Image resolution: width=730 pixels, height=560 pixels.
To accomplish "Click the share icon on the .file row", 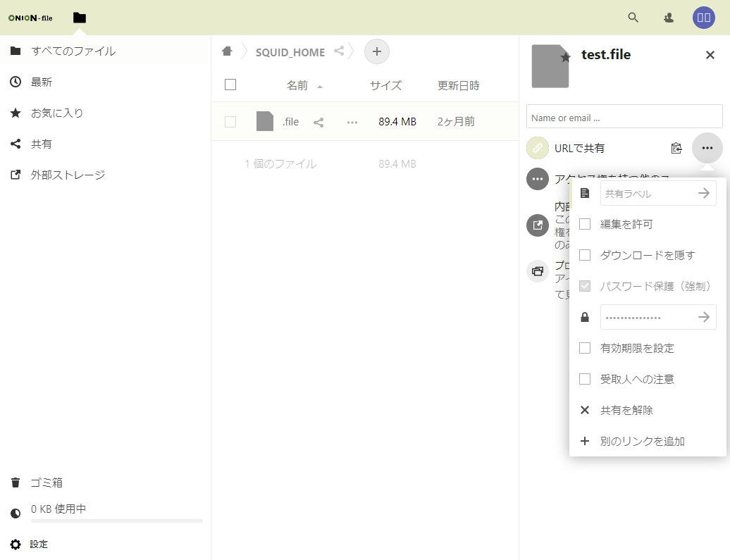I will [x=318, y=122].
